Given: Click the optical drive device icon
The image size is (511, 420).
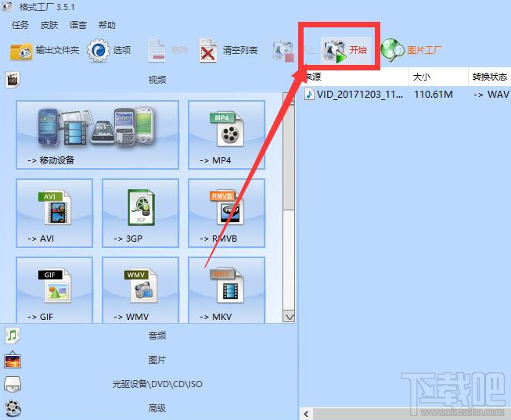Looking at the screenshot, I should coord(13,384).
